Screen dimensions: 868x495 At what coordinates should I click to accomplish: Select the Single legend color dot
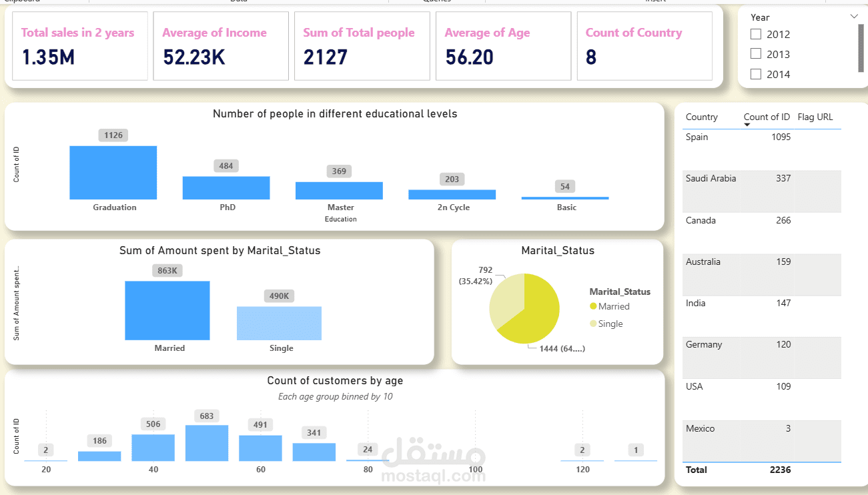(x=593, y=324)
